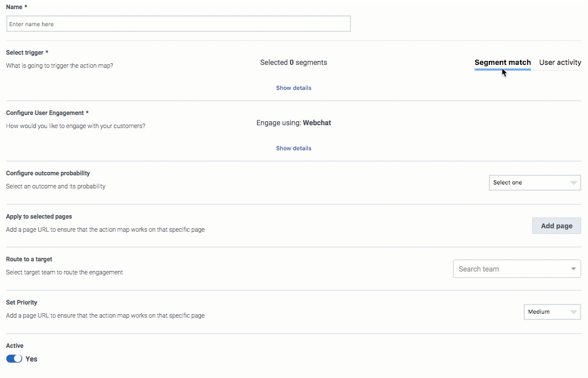588x378 pixels.
Task: Click the Search team combo box
Action: [517, 269]
